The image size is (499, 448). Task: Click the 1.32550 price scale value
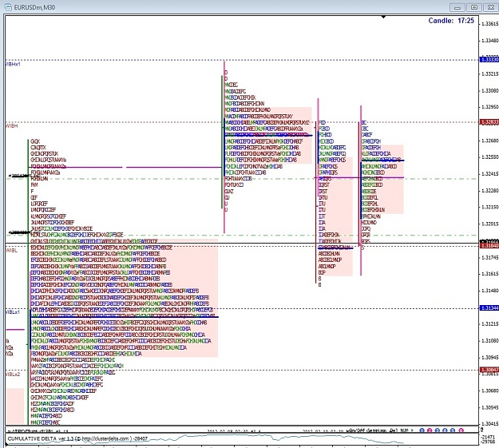click(490, 157)
